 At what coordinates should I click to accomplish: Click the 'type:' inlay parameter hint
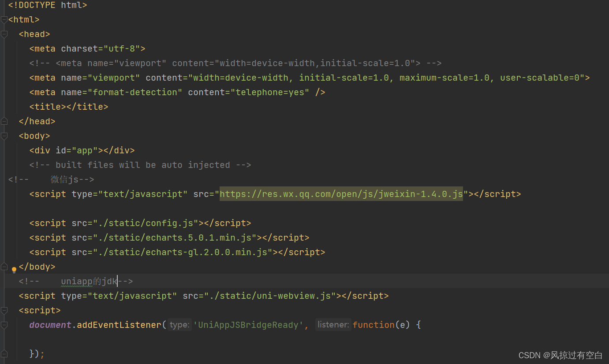(x=179, y=325)
